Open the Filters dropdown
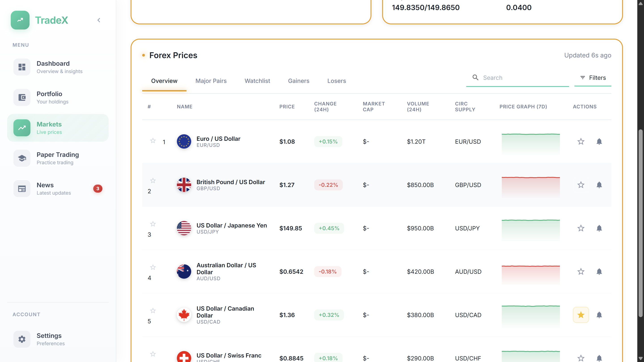Viewport: 644px width, 362px height. (593, 78)
